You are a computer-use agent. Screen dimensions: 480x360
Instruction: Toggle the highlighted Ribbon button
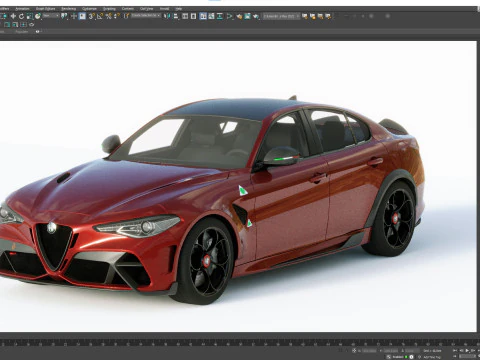[203, 16]
